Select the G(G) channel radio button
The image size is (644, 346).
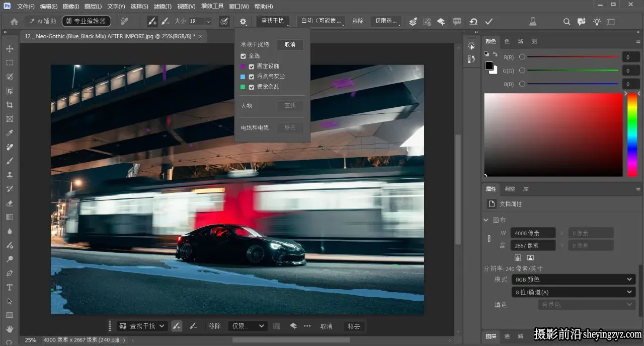[522, 71]
